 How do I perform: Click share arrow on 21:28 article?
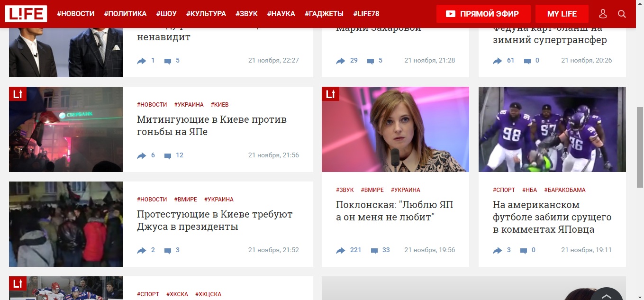pos(341,61)
